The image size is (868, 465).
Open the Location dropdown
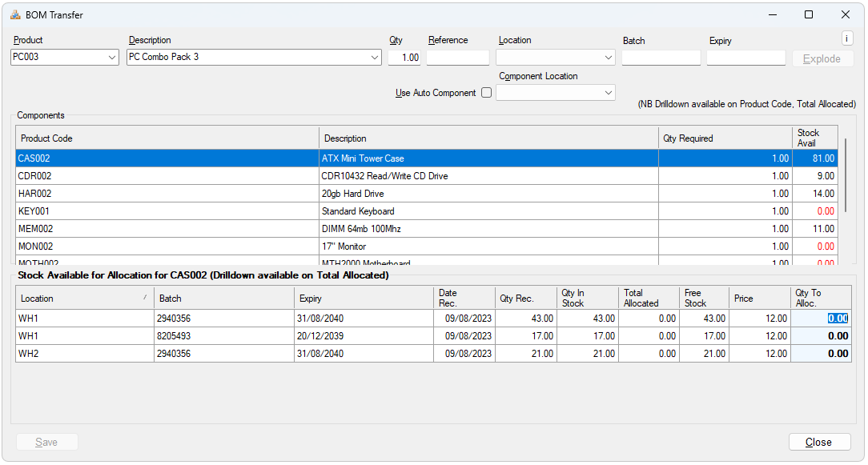(x=608, y=58)
